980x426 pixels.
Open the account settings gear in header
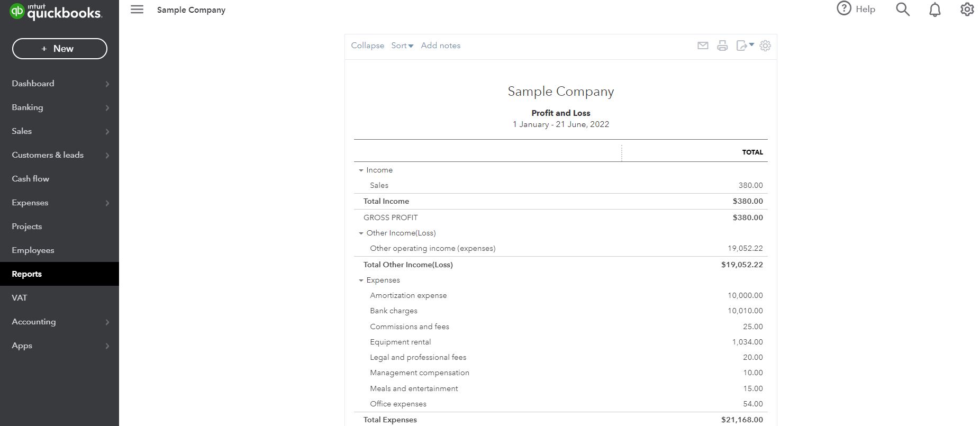967,10
